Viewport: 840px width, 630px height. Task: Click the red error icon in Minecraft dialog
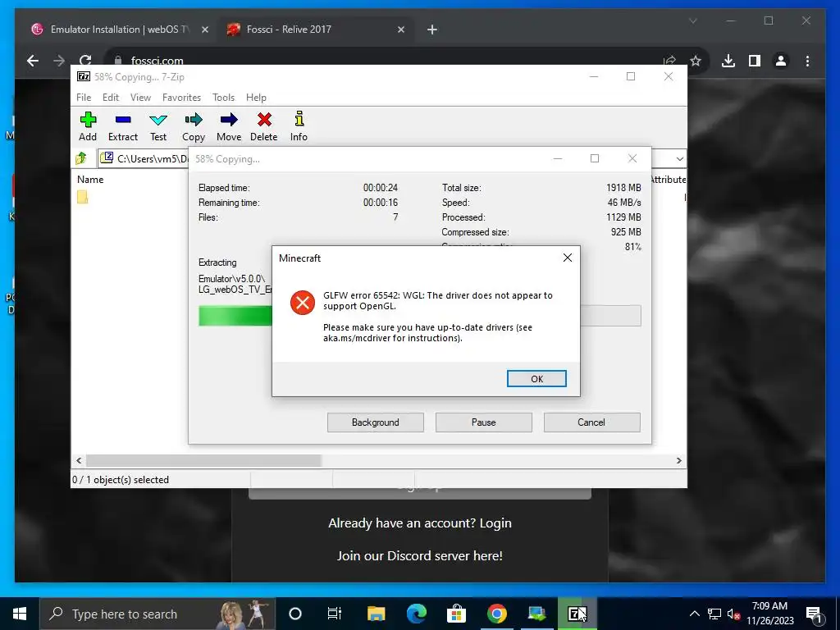click(x=303, y=303)
